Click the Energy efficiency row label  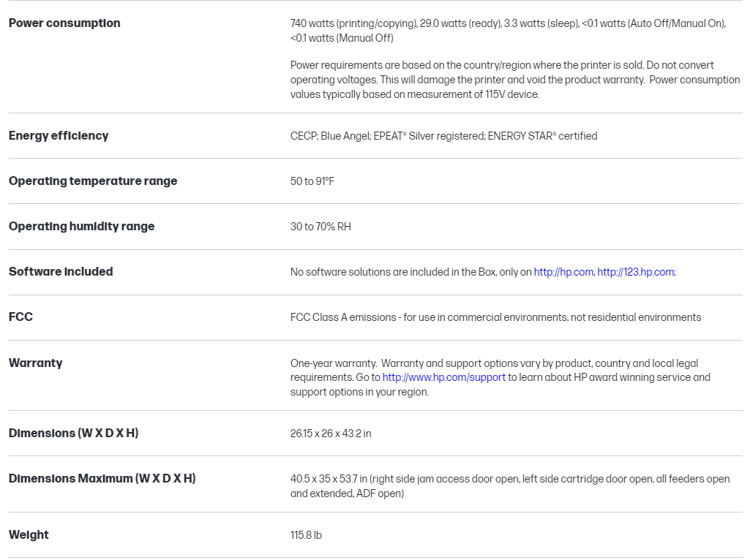pos(59,135)
